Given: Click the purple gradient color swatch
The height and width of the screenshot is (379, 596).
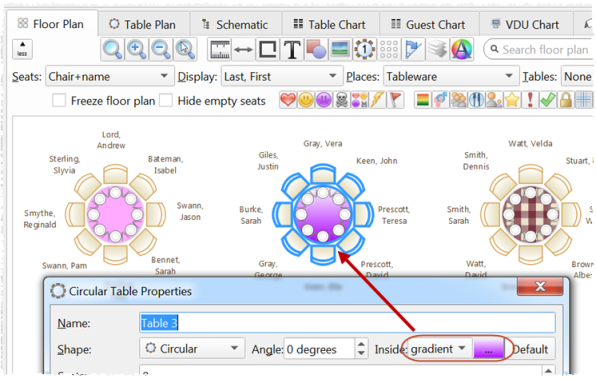Looking at the screenshot, I should click(x=488, y=349).
